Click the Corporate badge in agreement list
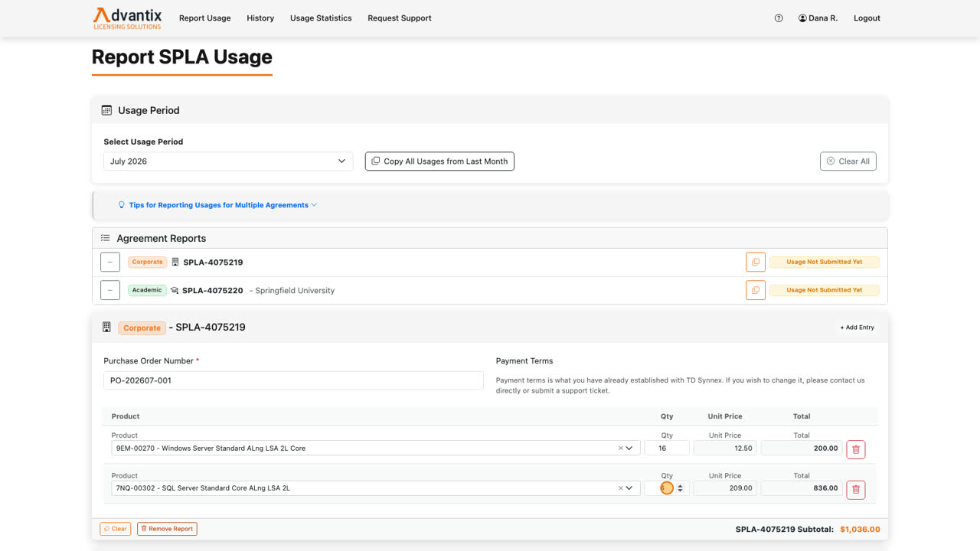The width and height of the screenshot is (980, 551). coord(147,262)
